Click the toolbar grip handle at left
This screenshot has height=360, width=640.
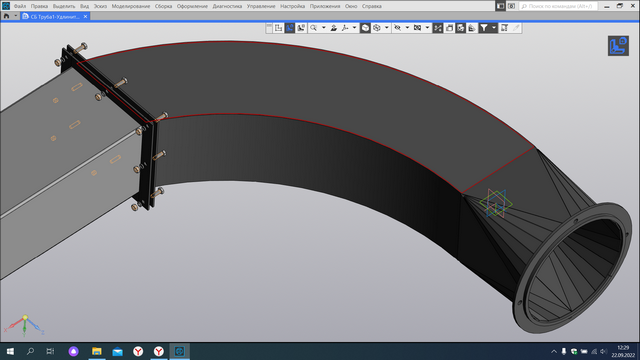269,28
